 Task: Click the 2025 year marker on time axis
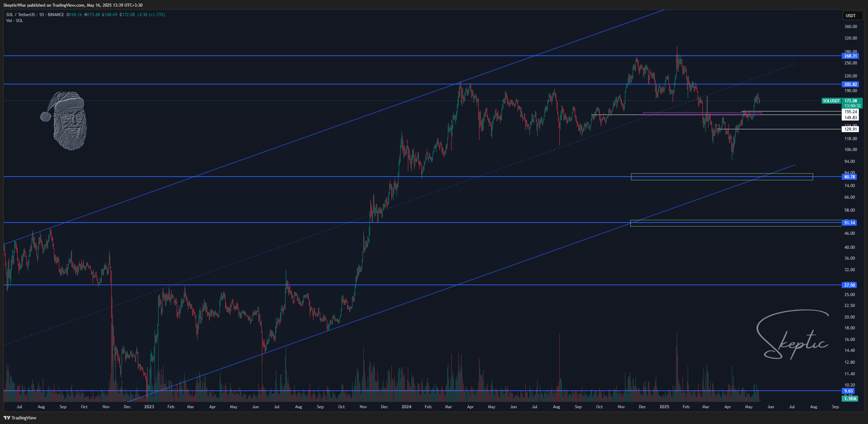664,407
